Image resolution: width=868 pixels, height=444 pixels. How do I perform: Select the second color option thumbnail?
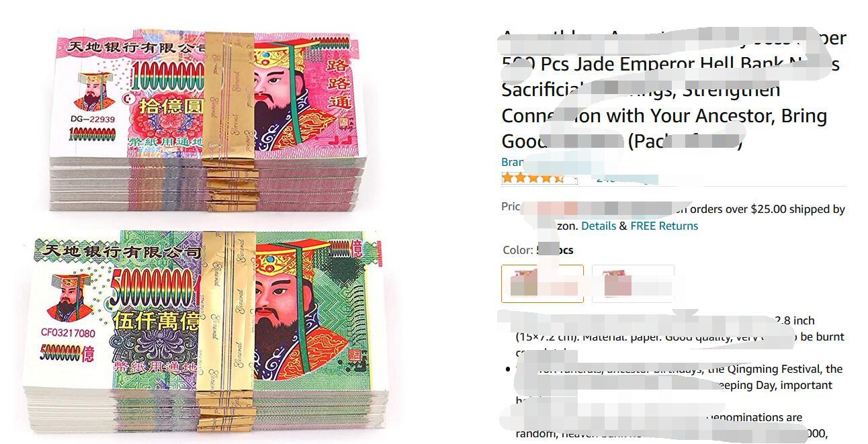coord(633,283)
